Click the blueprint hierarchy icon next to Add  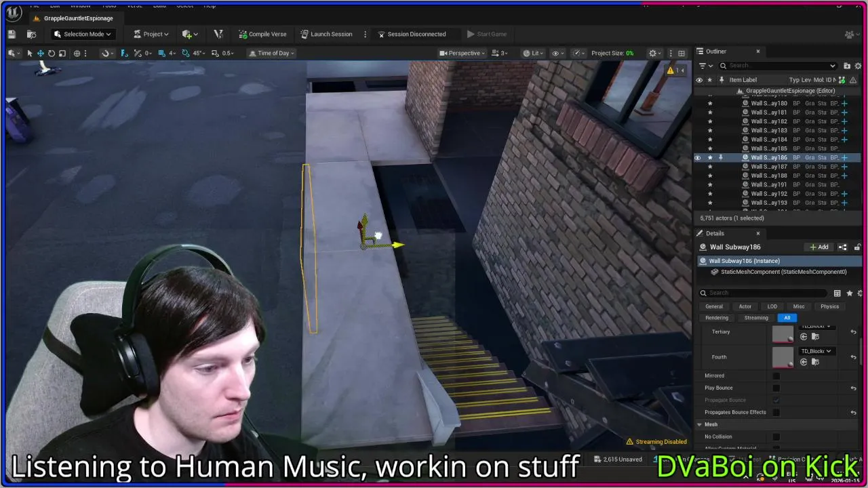(843, 247)
